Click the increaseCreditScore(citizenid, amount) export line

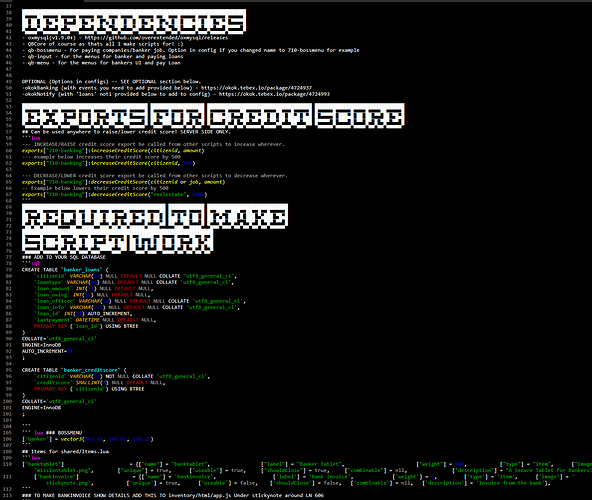pyautogui.click(x=113, y=151)
